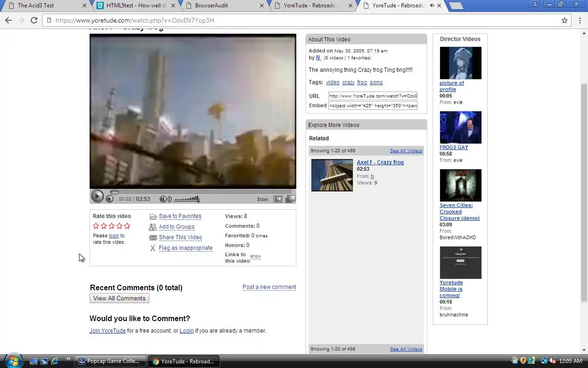Adjust the player volume level bars
Image resolution: width=588 pixels, height=368 pixels.
187,199
